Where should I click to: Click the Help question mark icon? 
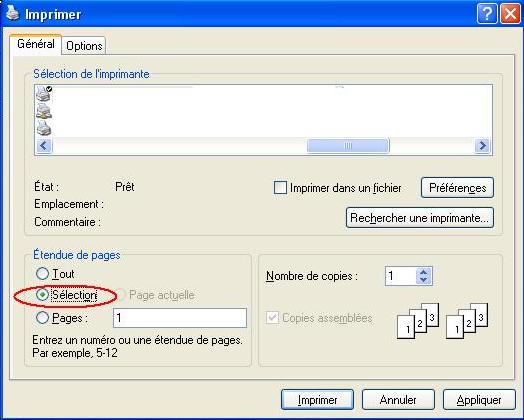pyautogui.click(x=487, y=14)
